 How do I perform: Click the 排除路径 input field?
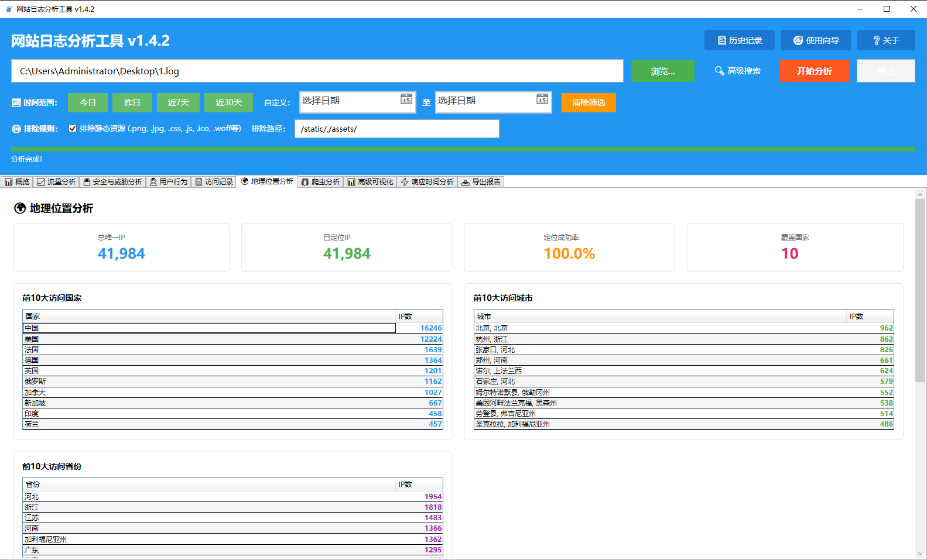click(x=396, y=129)
